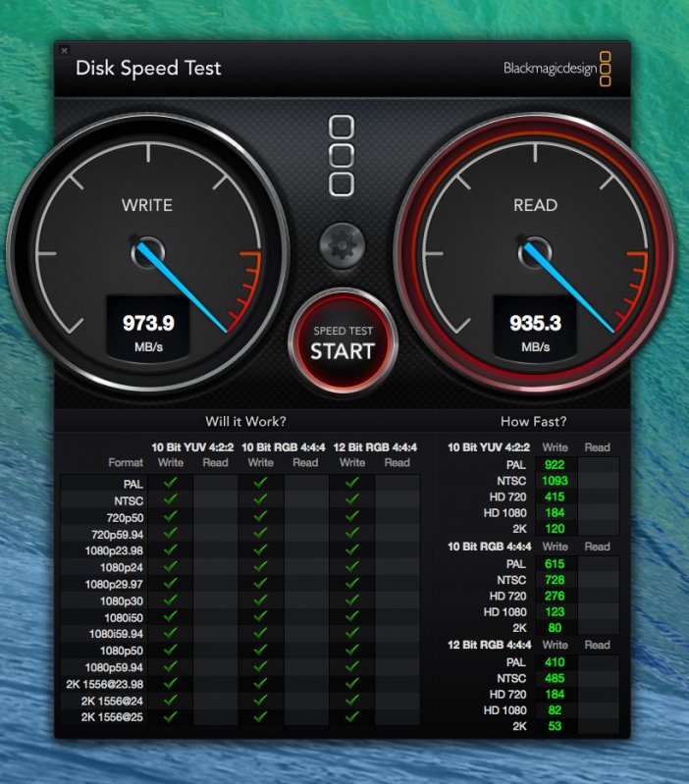Viewport: 689px width, 784px height.
Task: Click the 615 PAL write value
Action: coord(555,563)
